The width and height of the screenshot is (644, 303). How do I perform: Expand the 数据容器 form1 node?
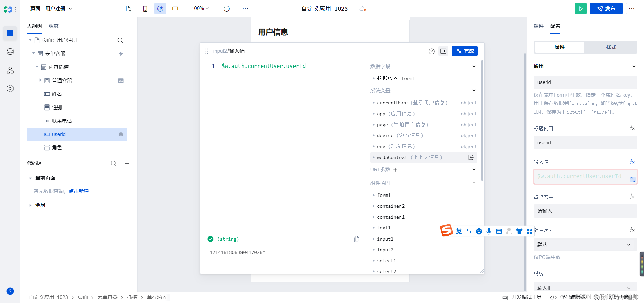373,78
